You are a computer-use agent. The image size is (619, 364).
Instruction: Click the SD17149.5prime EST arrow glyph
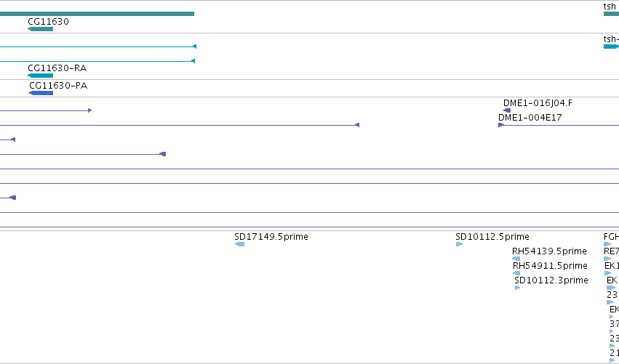coord(239,244)
